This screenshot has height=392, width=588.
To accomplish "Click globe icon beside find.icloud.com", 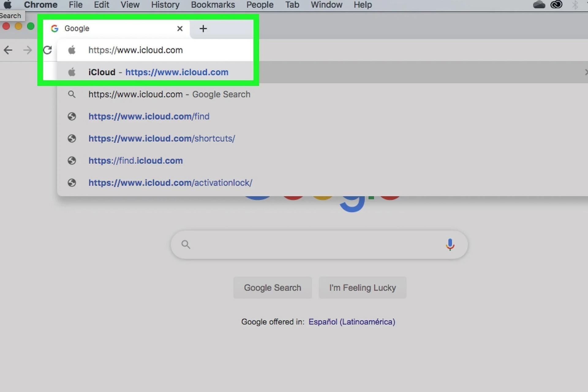I will click(72, 160).
